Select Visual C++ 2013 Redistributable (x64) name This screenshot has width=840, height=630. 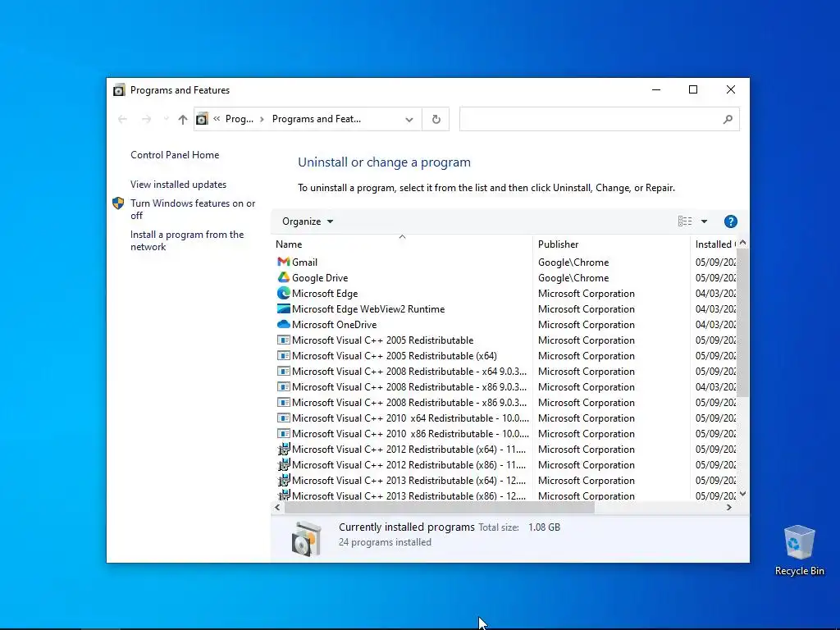point(409,480)
